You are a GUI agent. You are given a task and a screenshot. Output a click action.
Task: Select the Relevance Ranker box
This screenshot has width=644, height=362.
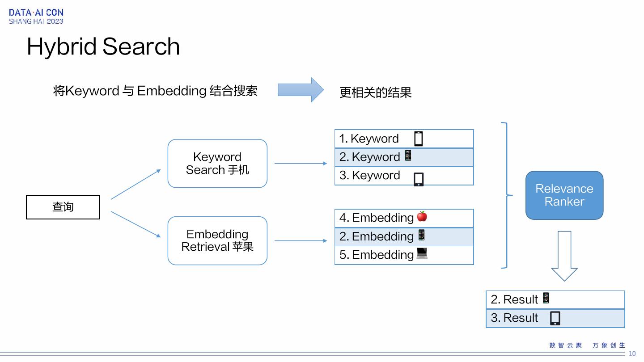point(564,195)
